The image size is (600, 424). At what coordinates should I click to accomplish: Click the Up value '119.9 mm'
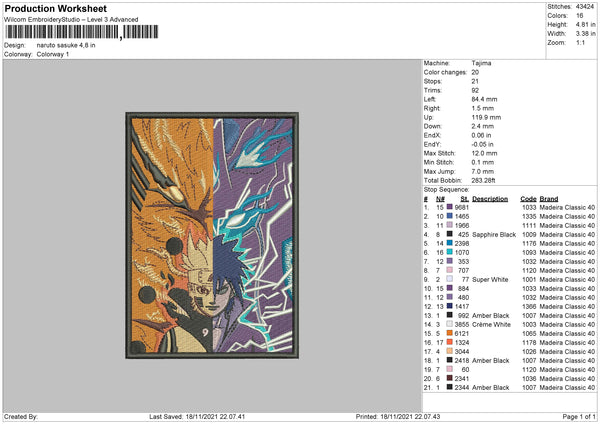point(486,117)
